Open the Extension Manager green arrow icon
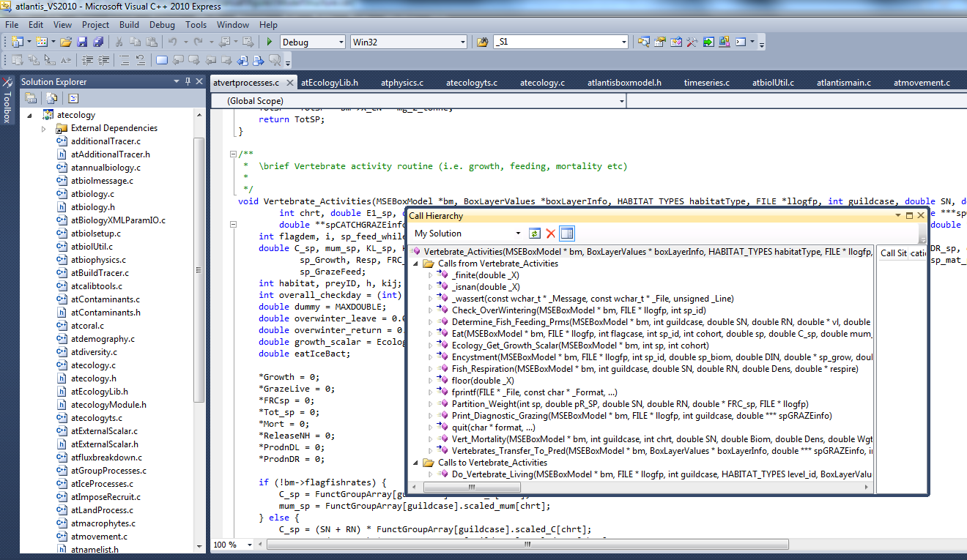 (708, 42)
